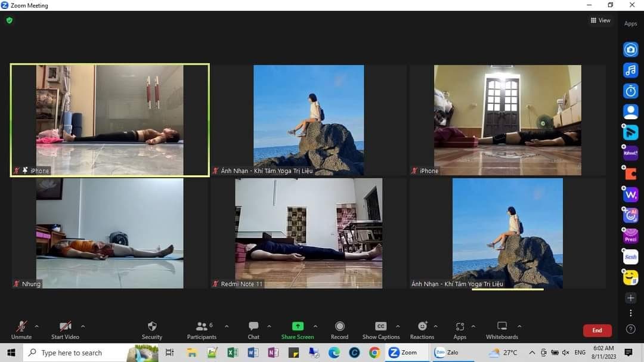The width and height of the screenshot is (644, 362).
Task: Open Apps from the bottom toolbar
Action: [x=460, y=330]
